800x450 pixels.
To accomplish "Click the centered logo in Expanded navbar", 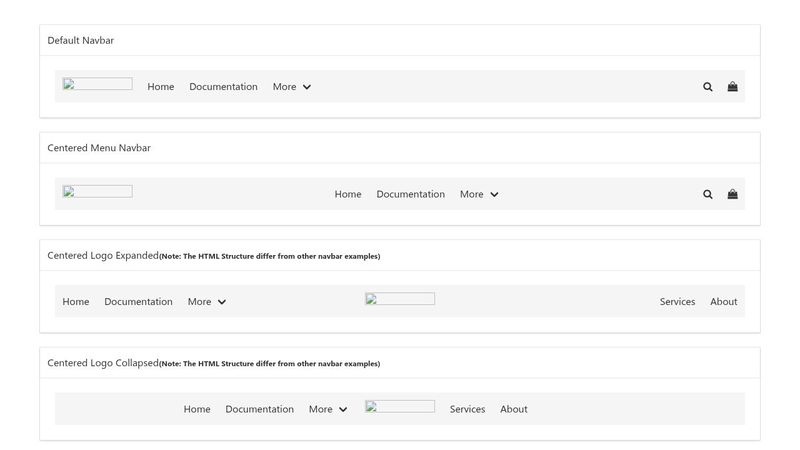I will [x=399, y=299].
